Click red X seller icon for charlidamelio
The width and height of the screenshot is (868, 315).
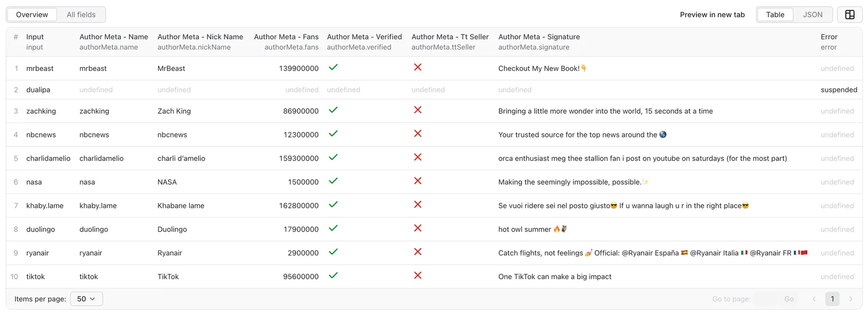(x=418, y=157)
